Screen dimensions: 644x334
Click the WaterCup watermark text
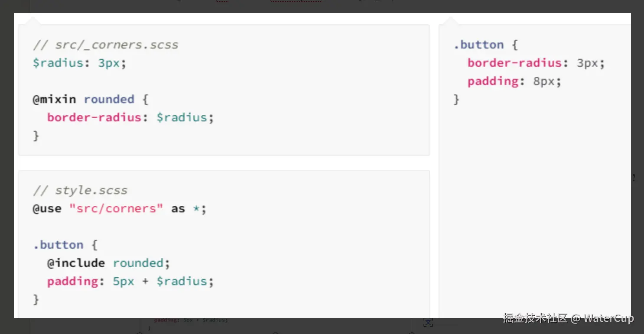608,318
